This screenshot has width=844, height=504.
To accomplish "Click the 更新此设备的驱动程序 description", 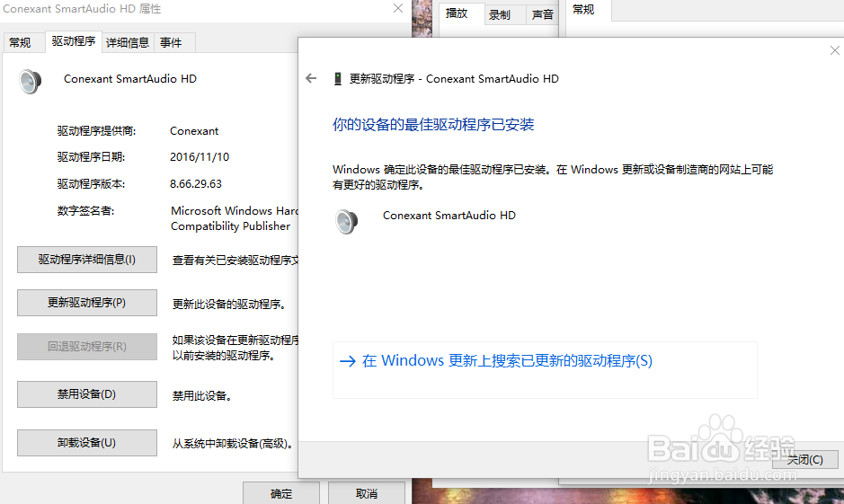I will (x=229, y=305).
